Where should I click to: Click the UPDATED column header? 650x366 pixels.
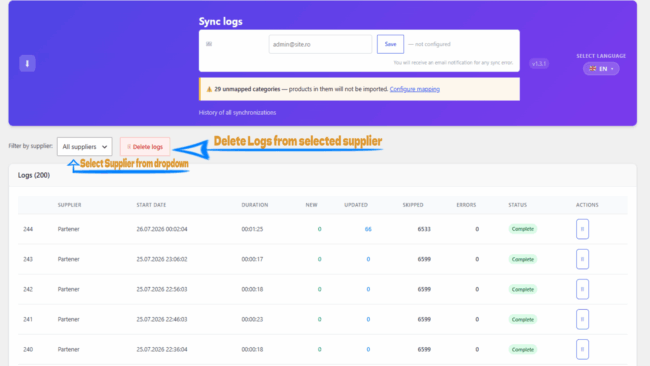click(356, 205)
